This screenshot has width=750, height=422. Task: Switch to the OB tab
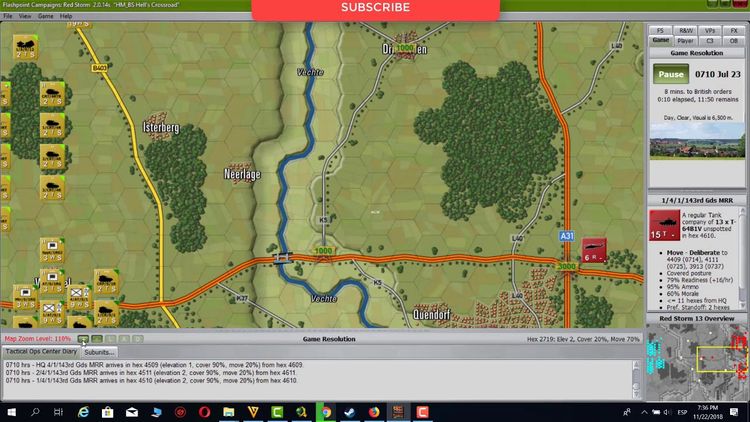coord(734,41)
